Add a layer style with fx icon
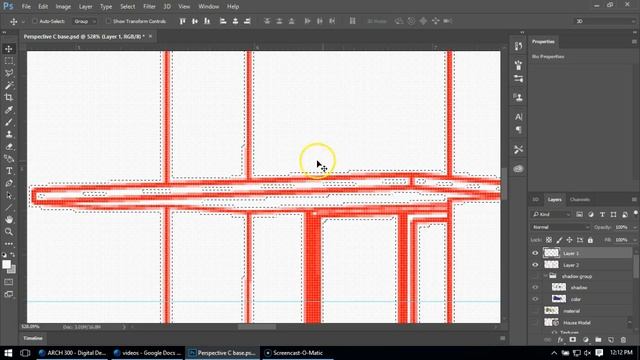 tap(560, 340)
